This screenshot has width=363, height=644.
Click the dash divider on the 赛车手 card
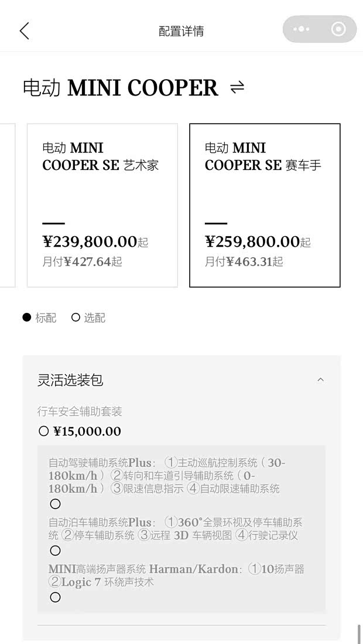tap(215, 222)
